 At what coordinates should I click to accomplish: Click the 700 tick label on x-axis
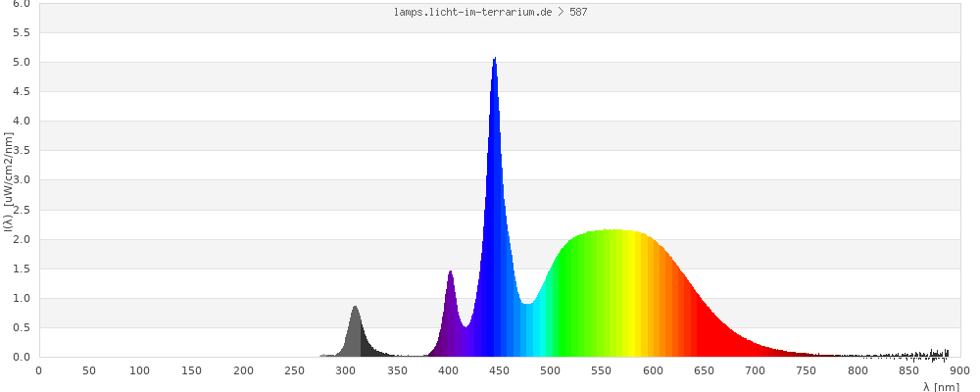(x=756, y=369)
